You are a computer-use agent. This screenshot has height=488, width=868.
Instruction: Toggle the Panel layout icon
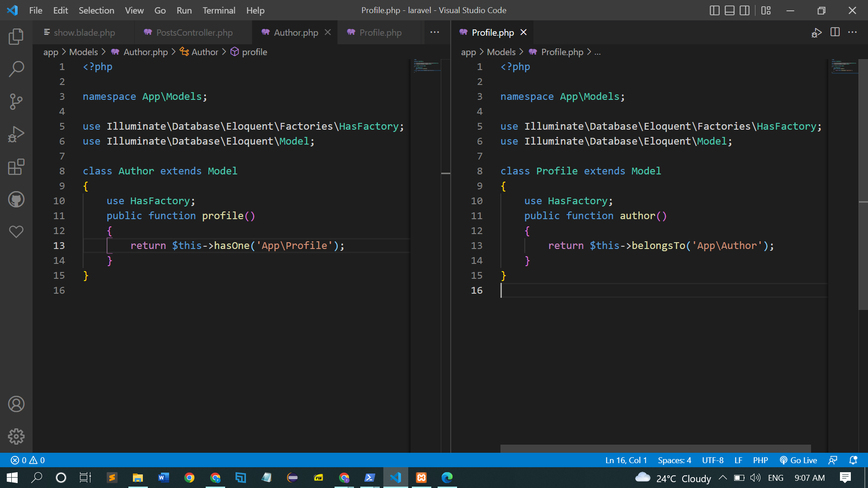[730, 10]
